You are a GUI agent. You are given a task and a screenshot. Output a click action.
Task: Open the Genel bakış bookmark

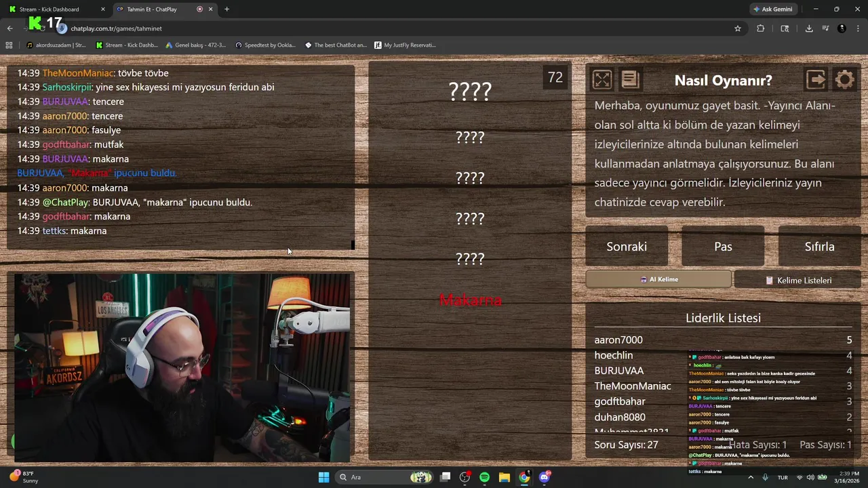click(195, 45)
